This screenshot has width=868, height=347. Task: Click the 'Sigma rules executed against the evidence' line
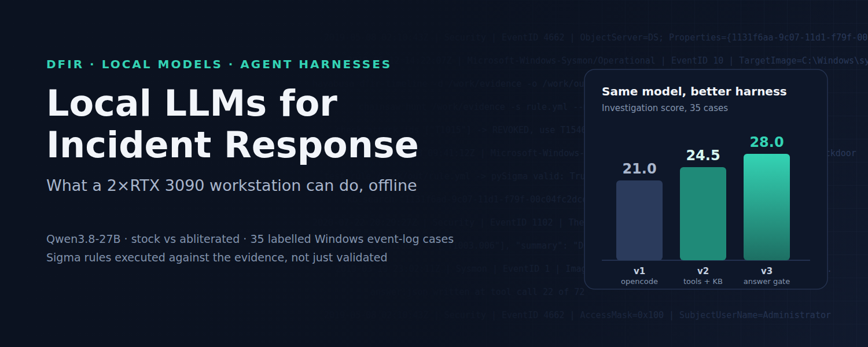click(216, 257)
